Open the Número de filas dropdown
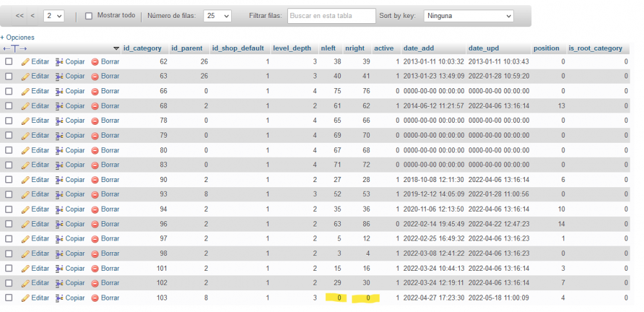The image size is (644, 312). (217, 16)
